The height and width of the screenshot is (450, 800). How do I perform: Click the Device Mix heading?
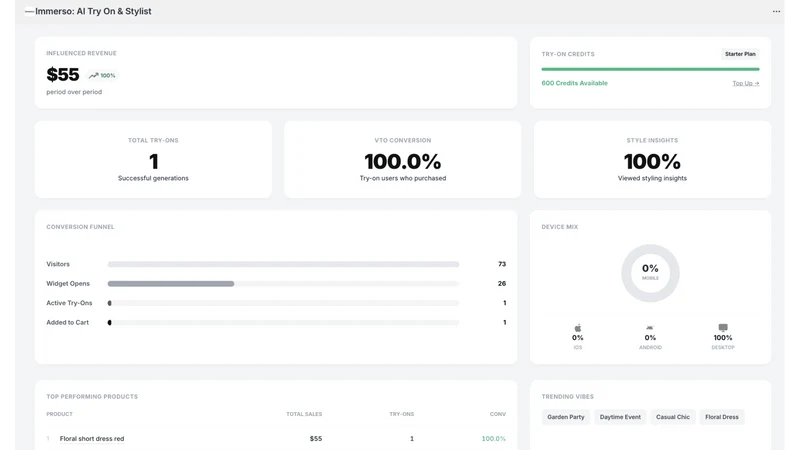pyautogui.click(x=560, y=227)
